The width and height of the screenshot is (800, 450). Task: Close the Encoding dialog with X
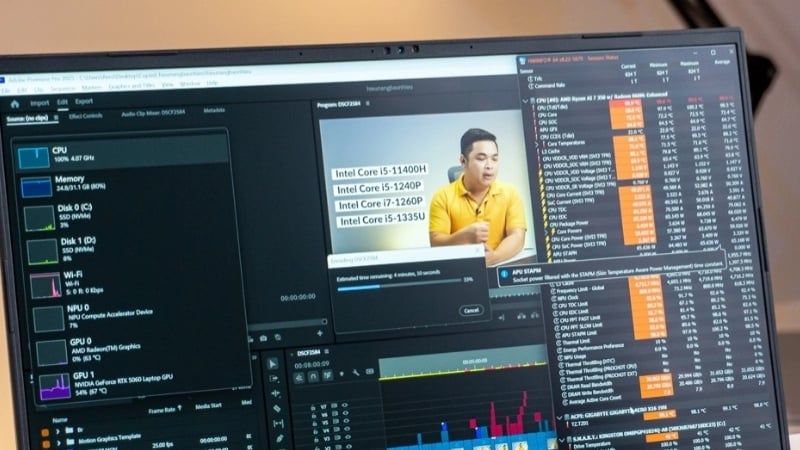click(478, 251)
